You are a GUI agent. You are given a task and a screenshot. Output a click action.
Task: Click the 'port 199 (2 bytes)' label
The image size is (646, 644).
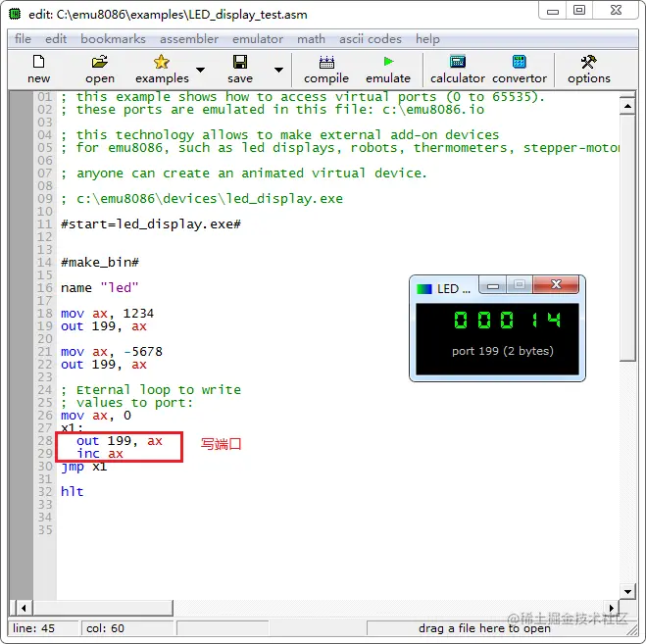point(503,351)
